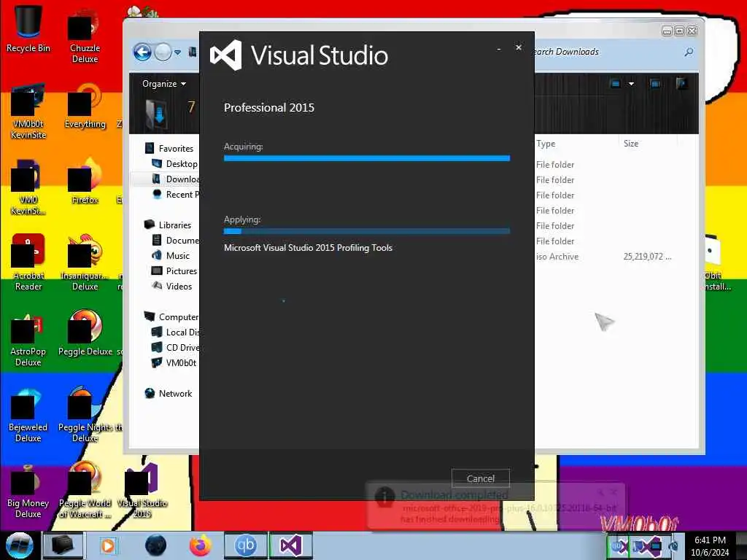Sort files by the Size column
The height and width of the screenshot is (560, 747).
tap(631, 144)
